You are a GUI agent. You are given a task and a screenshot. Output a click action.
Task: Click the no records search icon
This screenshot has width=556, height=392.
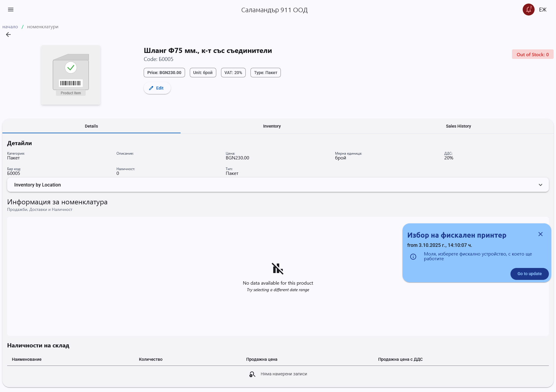(x=252, y=374)
